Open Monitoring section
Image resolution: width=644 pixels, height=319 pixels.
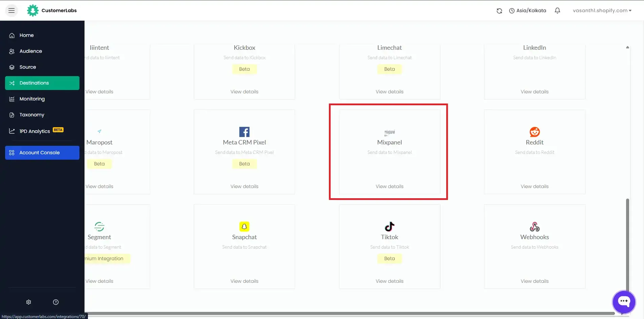(x=42, y=99)
